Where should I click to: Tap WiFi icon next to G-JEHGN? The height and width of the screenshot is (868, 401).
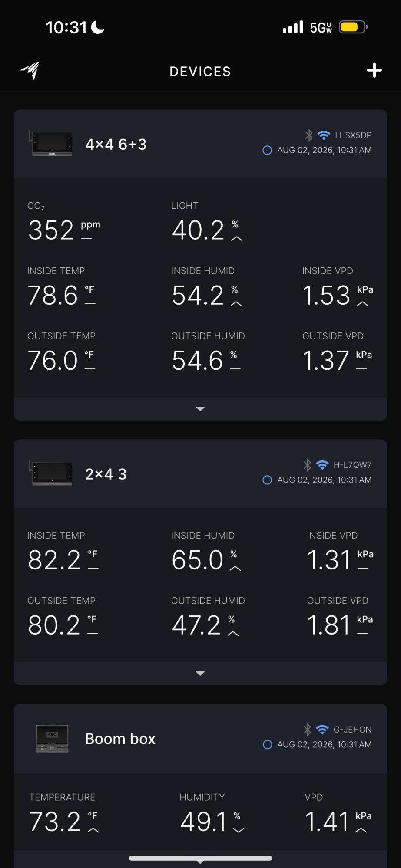(x=322, y=730)
